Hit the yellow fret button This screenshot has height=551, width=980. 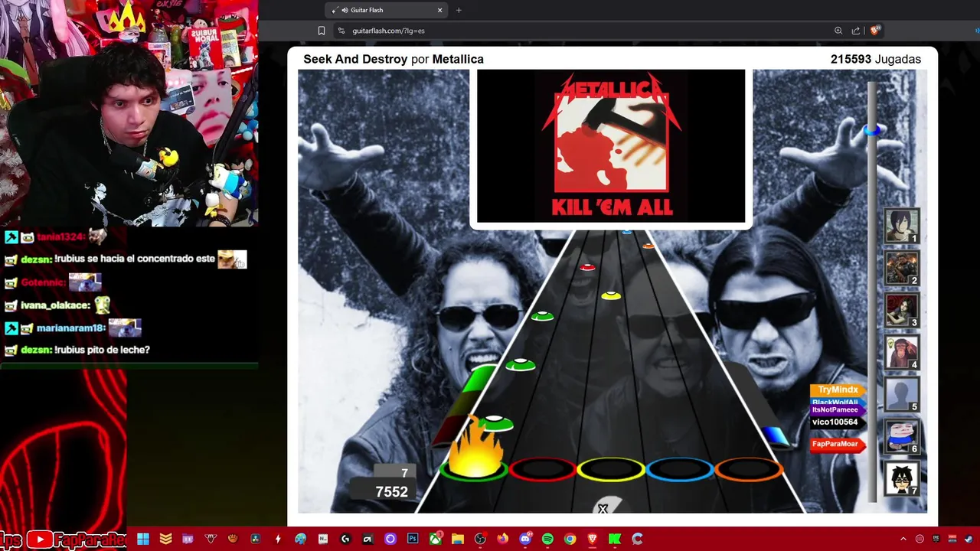click(x=611, y=469)
